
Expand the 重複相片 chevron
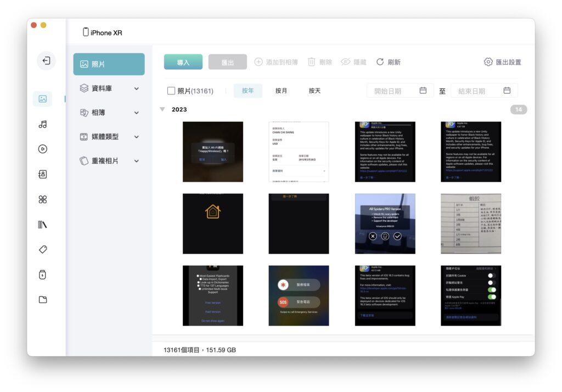tap(137, 161)
